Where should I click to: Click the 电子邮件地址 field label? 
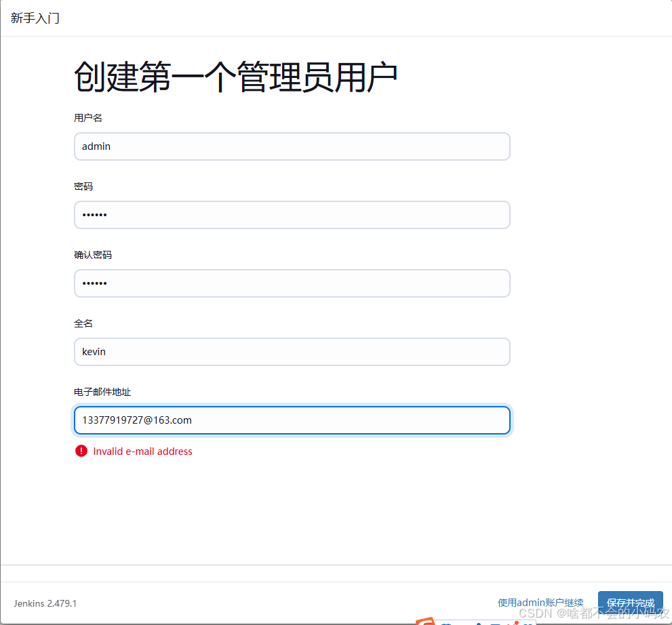[x=102, y=392]
